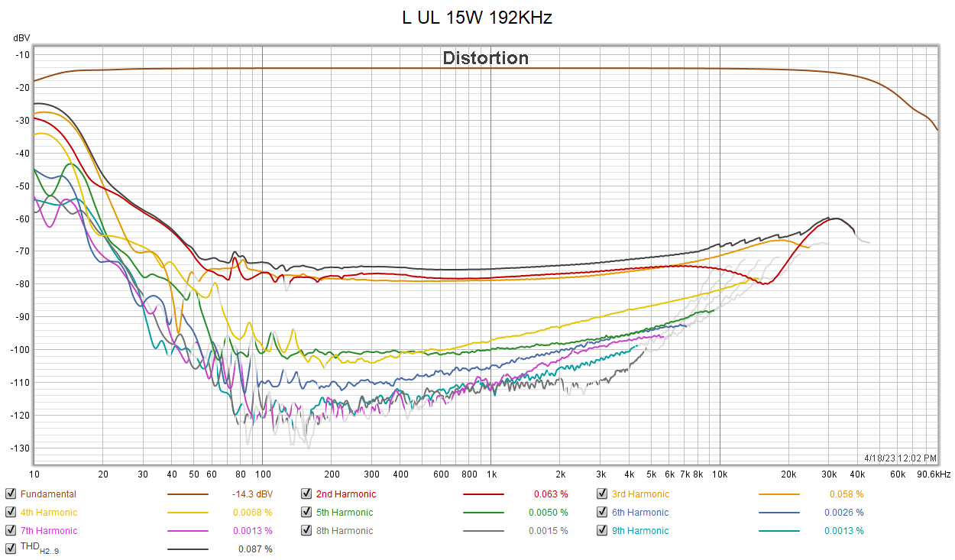Click the Fundamental legend label
The height and width of the screenshot is (560, 955).
[48, 494]
